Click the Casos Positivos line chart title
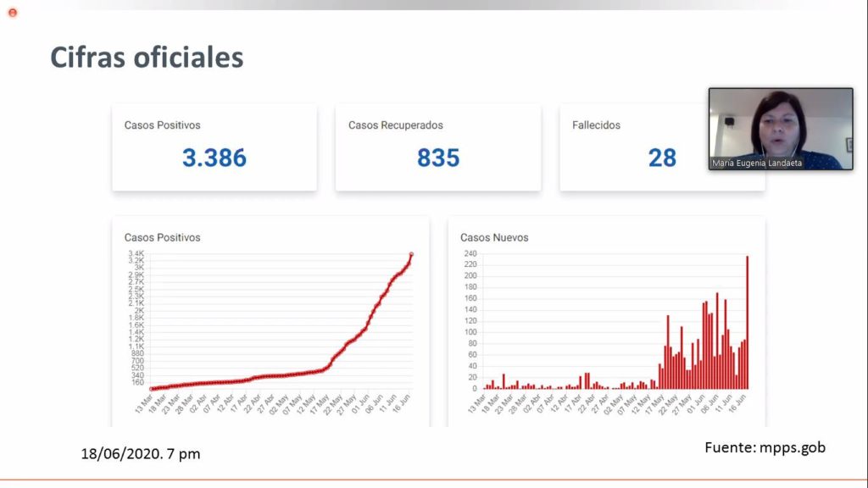Screen dimensions: 868x488 [162, 238]
